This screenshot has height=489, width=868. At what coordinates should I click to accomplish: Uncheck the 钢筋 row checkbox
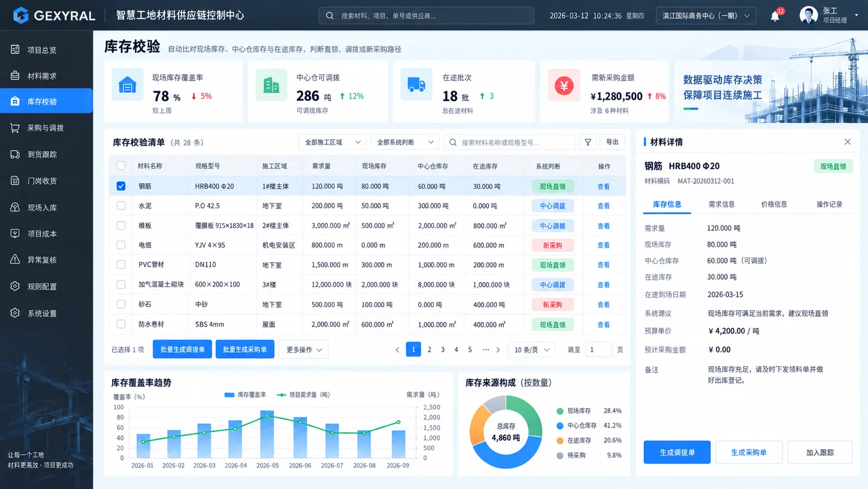tap(121, 186)
